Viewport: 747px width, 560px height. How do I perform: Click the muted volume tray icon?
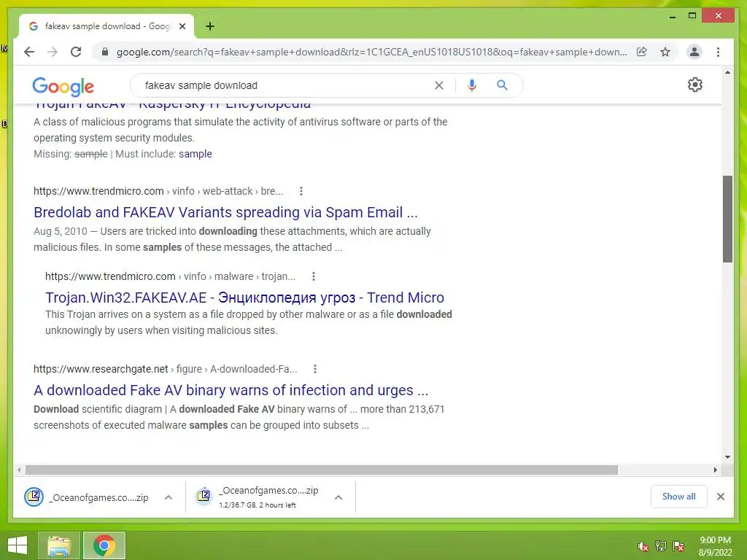[643, 546]
